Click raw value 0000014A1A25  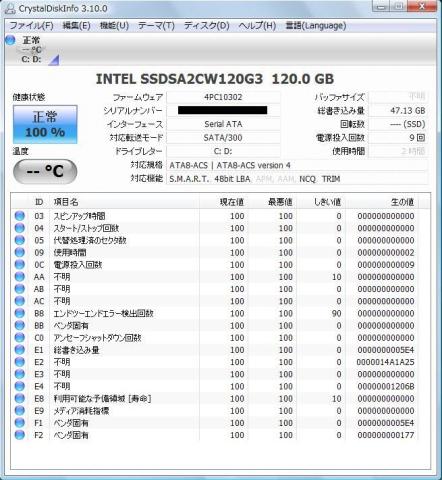pyautogui.click(x=385, y=362)
